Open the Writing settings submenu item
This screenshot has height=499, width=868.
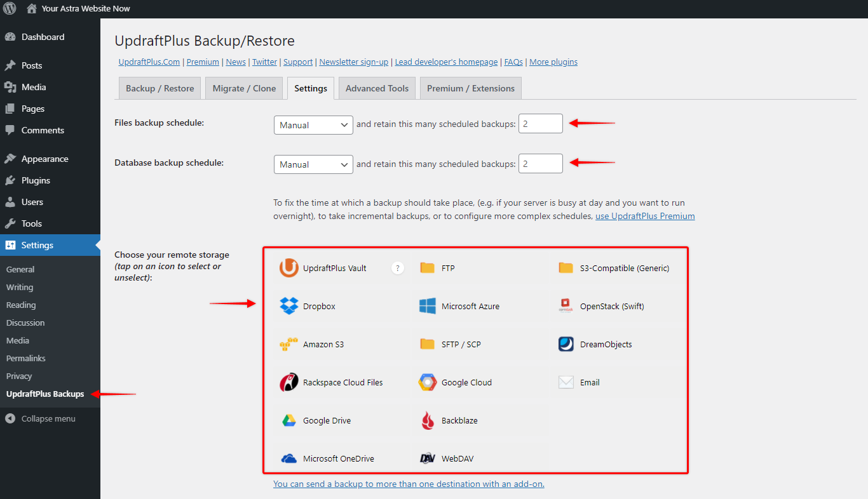[x=20, y=287]
